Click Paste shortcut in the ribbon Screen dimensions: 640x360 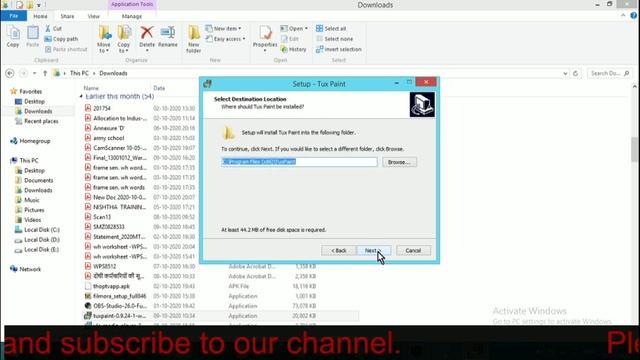click(x=66, y=49)
